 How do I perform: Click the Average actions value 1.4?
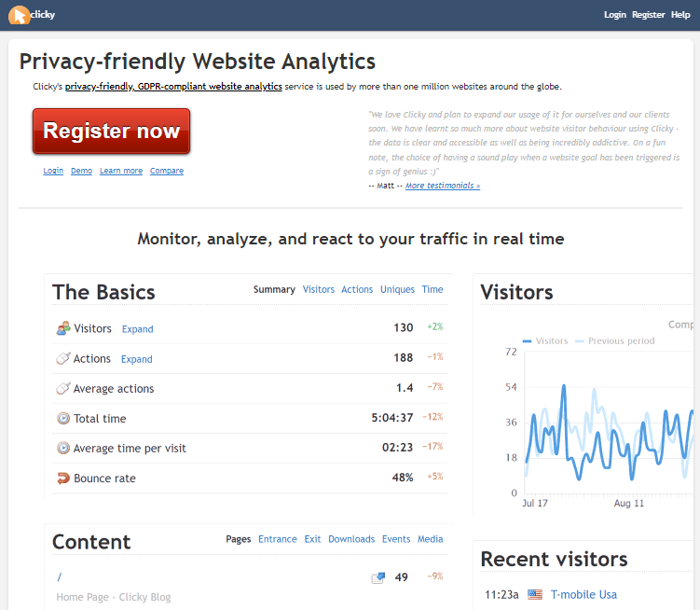coord(405,387)
